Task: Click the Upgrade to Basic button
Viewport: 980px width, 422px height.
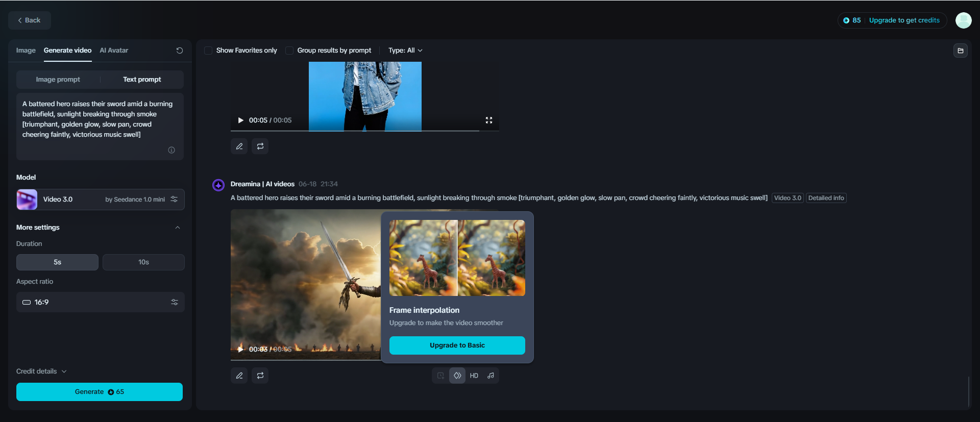Action: [x=457, y=345]
